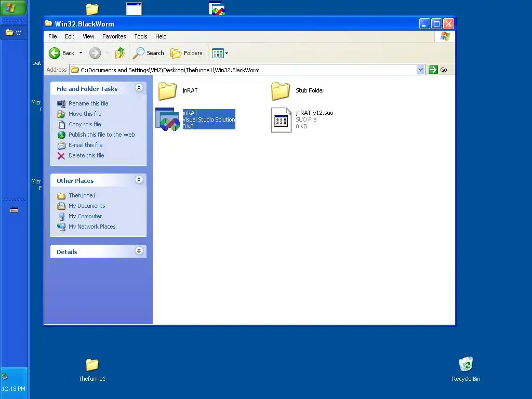
Task: Click the Publish to Web globe icon
Action: pos(61,135)
